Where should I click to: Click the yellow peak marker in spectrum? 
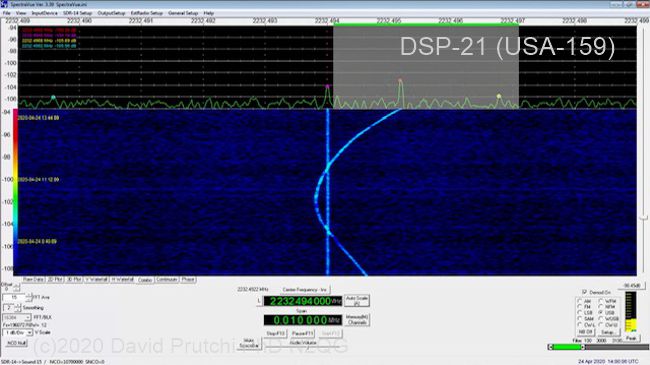[x=499, y=96]
